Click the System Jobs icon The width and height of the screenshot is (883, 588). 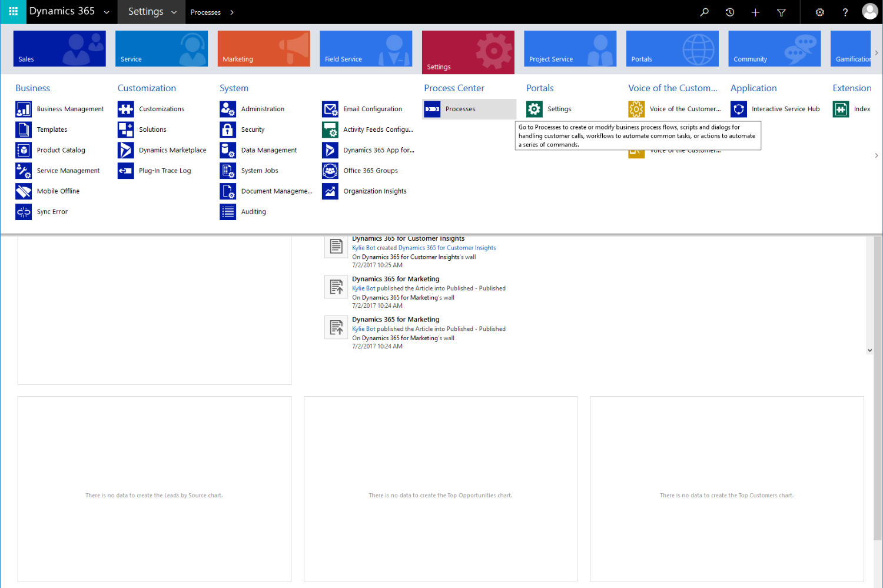pos(228,171)
